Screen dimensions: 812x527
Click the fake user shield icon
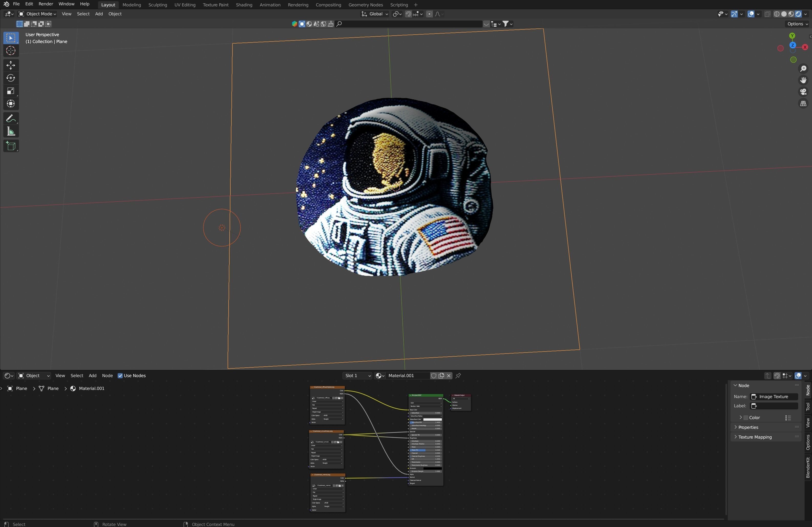(x=434, y=376)
